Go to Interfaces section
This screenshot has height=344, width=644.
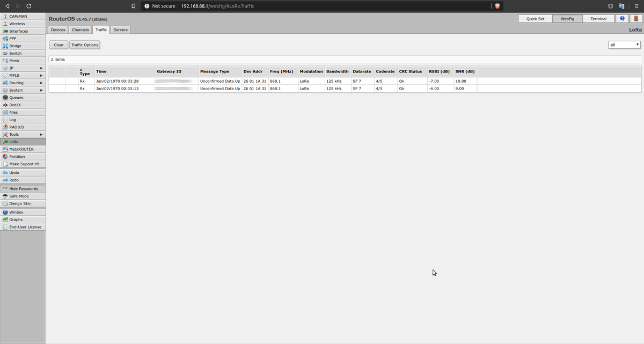23,31
